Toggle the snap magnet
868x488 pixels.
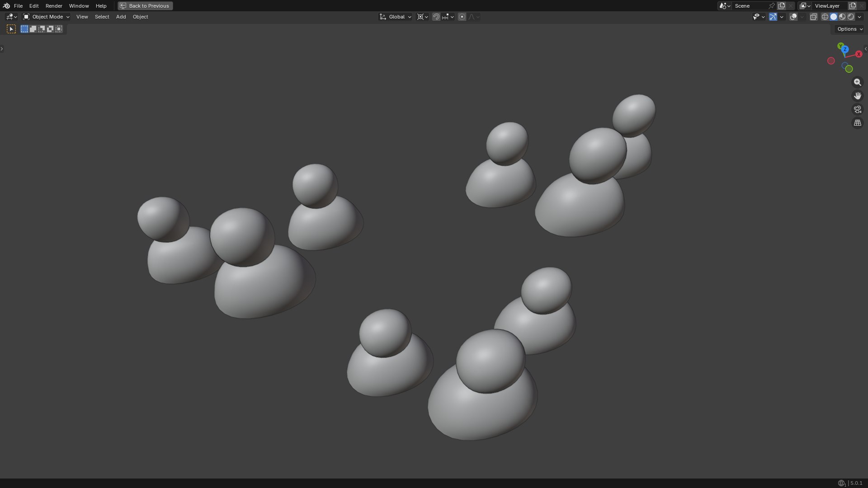coord(436,17)
